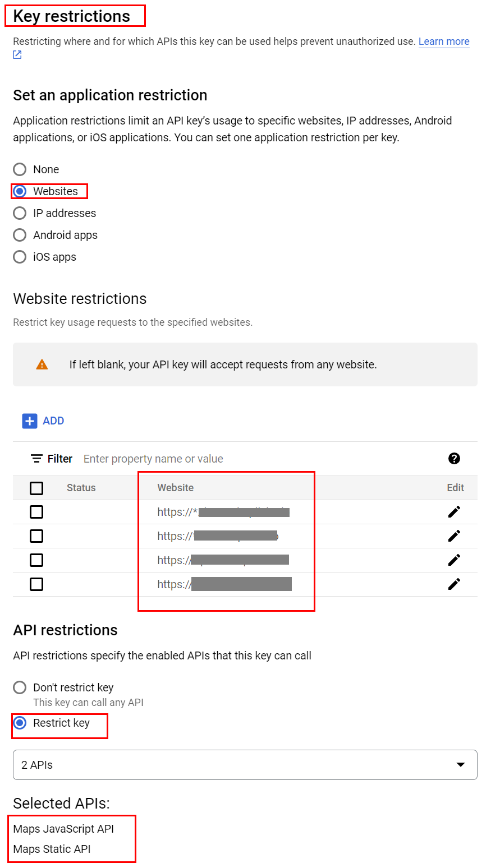Choose the iOS apps radio button
Image resolution: width=500 pixels, height=868 pixels.
pos(20,257)
